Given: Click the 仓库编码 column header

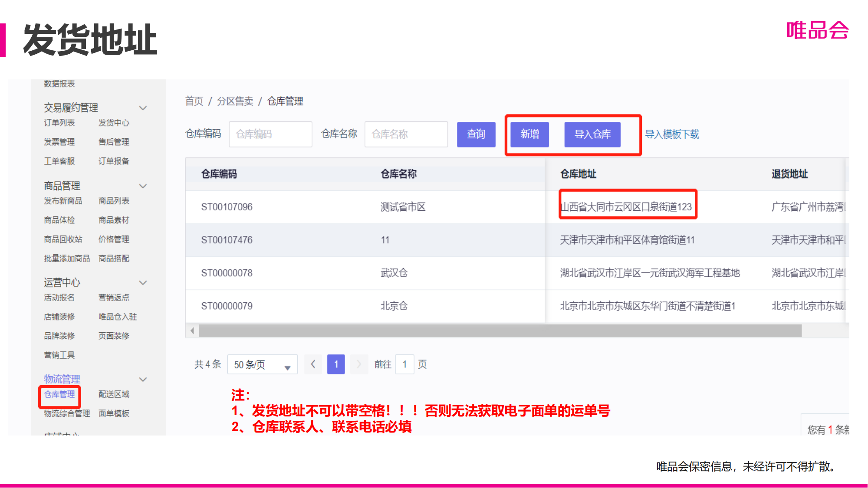Looking at the screenshot, I should click(219, 174).
